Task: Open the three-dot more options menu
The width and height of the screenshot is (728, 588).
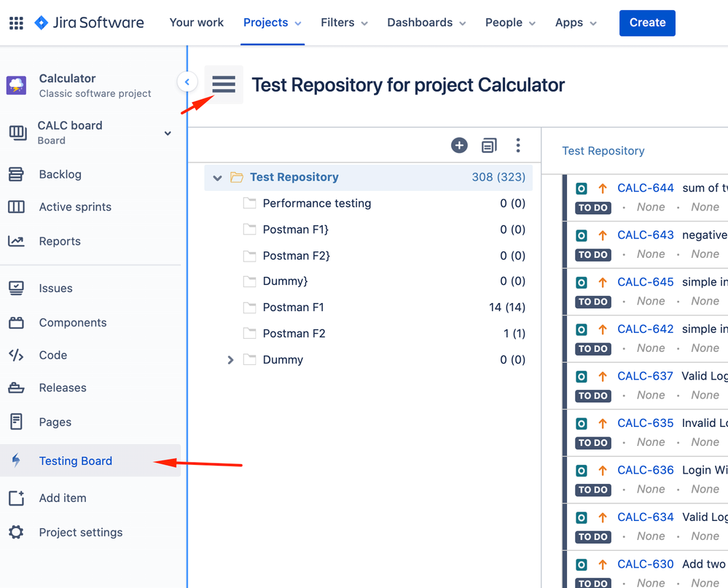Action: pyautogui.click(x=518, y=145)
